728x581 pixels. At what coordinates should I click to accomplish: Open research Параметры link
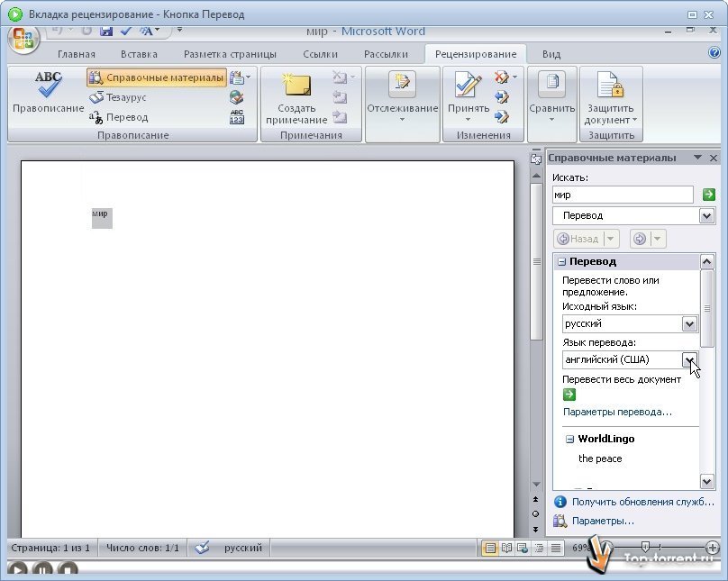point(603,521)
